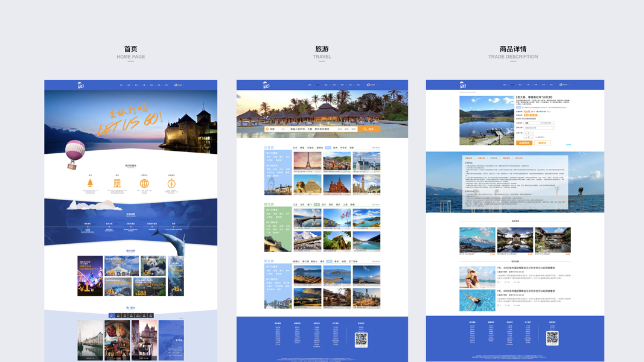Click the QR code in the travel page footer

pyautogui.click(x=361, y=339)
